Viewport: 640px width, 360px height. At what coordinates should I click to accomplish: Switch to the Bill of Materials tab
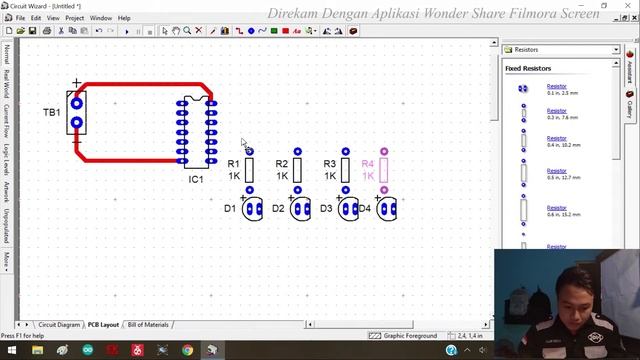(148, 325)
